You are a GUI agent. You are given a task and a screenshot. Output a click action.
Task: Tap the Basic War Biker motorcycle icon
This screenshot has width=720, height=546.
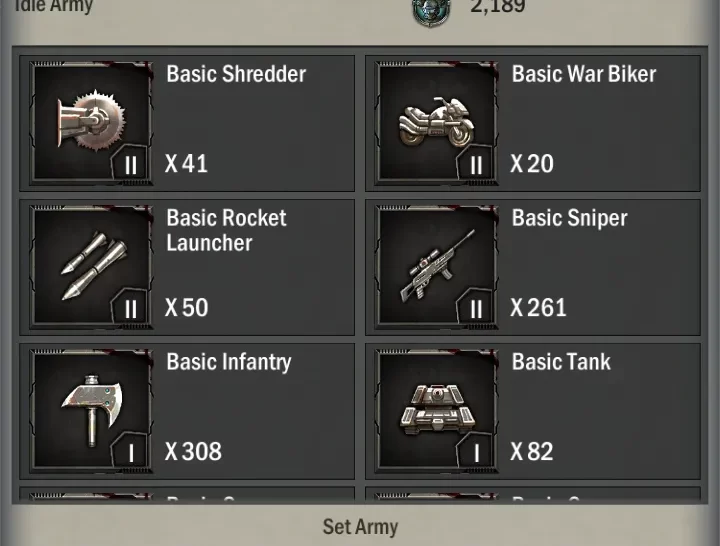(x=436, y=123)
